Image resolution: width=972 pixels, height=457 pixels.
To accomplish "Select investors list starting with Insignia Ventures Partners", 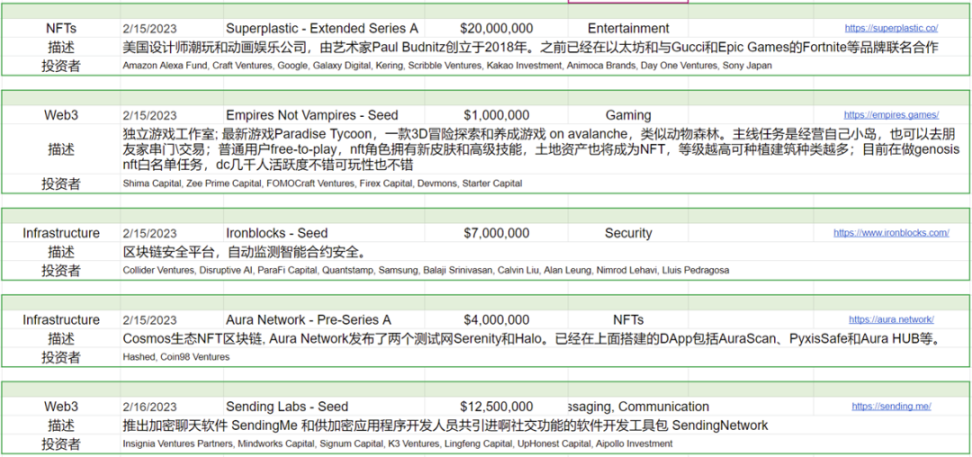I will pos(397,444).
